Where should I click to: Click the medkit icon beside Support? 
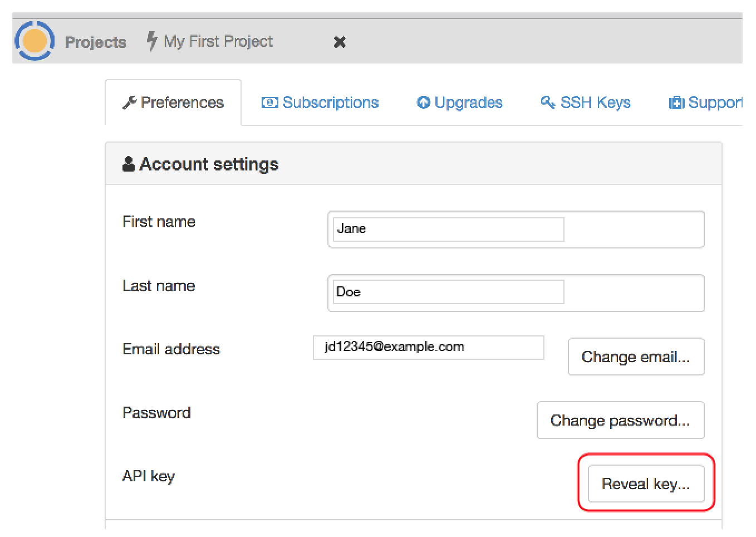point(676,103)
